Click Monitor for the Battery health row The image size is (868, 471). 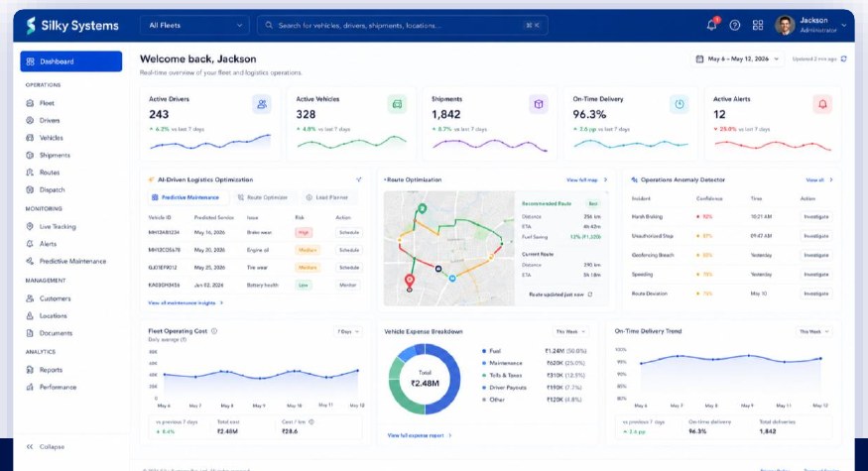(x=348, y=285)
